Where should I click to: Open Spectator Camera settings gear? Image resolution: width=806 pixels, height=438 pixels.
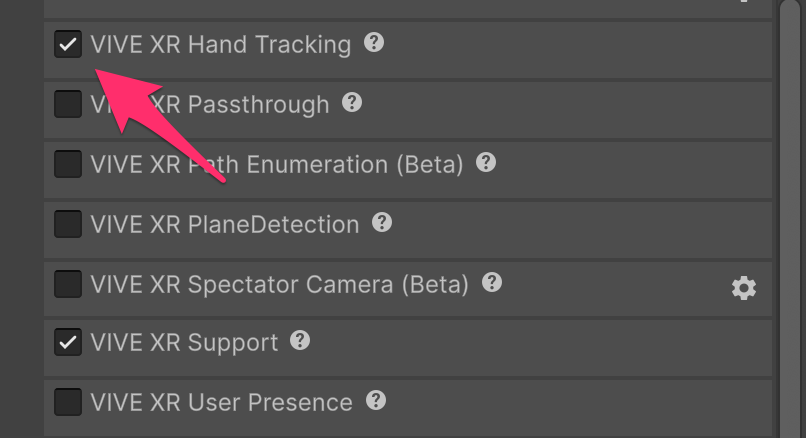tap(743, 288)
